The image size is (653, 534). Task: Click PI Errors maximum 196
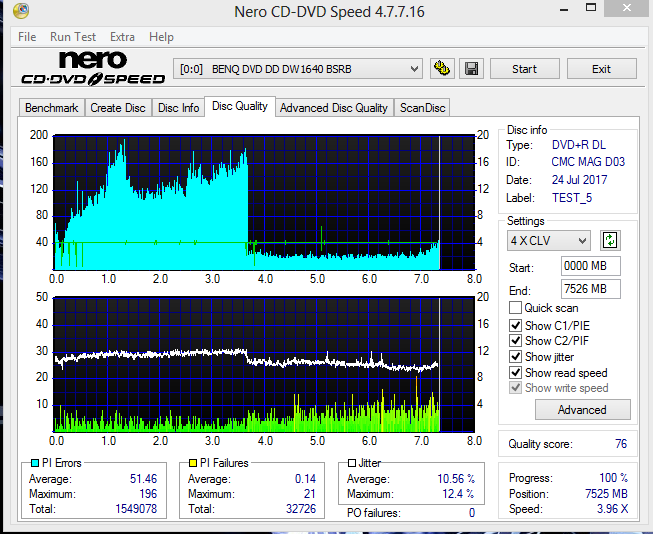pyautogui.click(x=148, y=494)
